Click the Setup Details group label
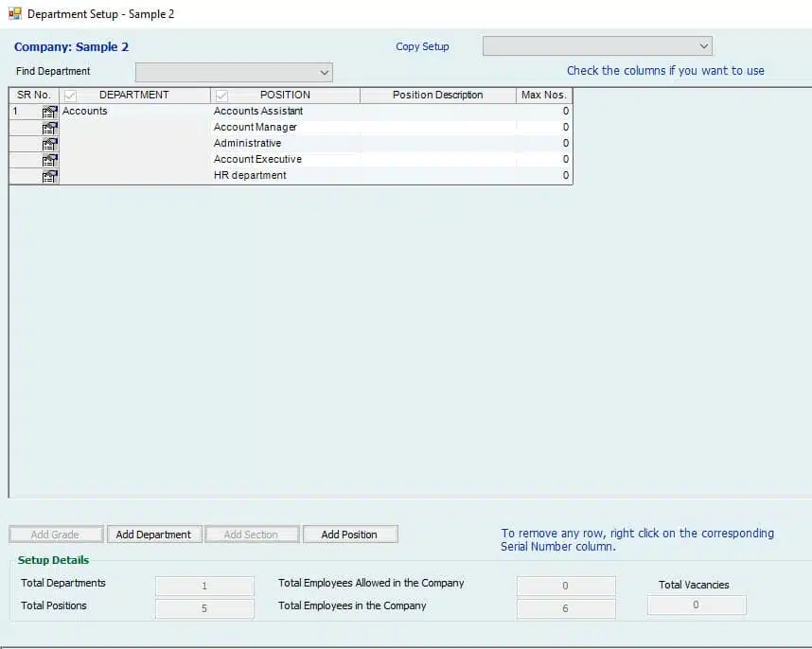Image resolution: width=812 pixels, height=649 pixels. click(53, 560)
